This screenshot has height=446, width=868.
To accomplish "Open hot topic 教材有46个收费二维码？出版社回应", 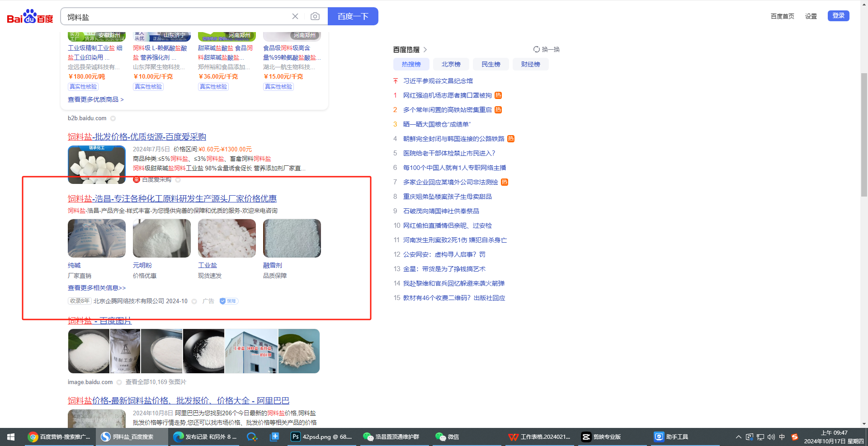I will [454, 298].
